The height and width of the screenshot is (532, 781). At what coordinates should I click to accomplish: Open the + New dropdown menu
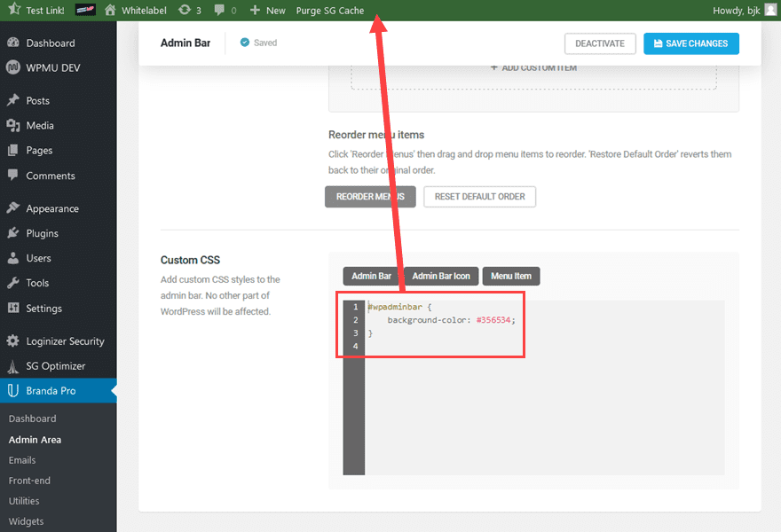pos(266,11)
